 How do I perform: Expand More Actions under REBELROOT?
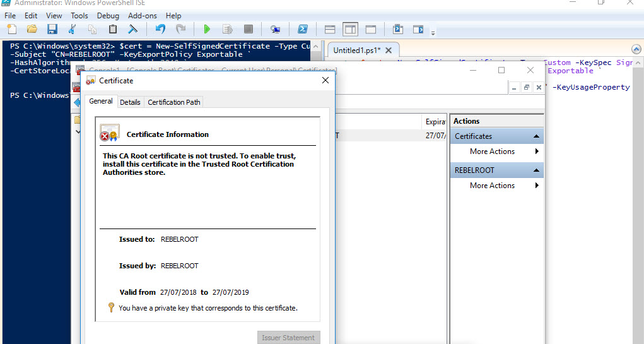coord(497,186)
